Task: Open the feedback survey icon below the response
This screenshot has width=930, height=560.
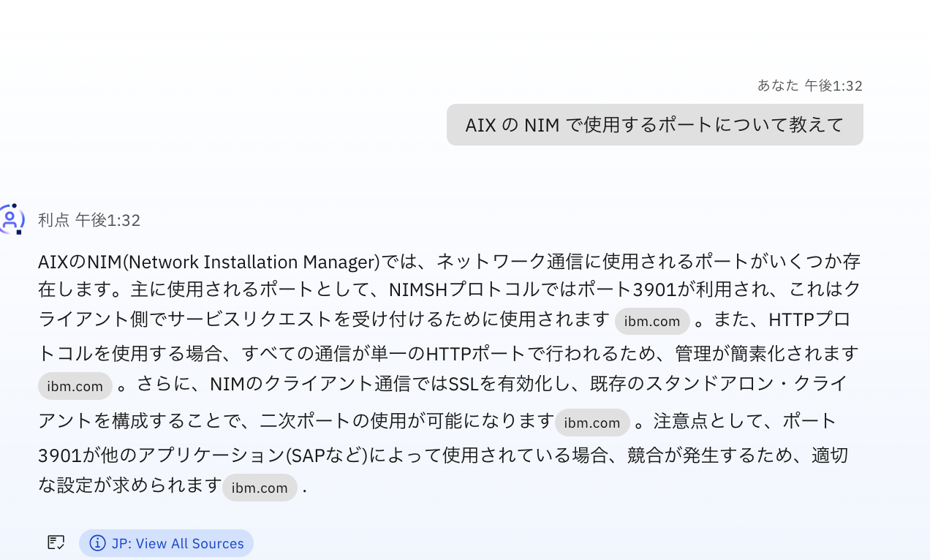Action: (56, 542)
